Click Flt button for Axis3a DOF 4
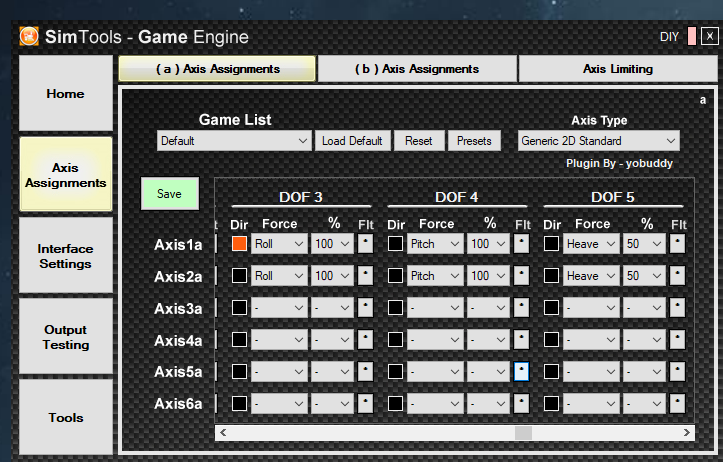 521,308
